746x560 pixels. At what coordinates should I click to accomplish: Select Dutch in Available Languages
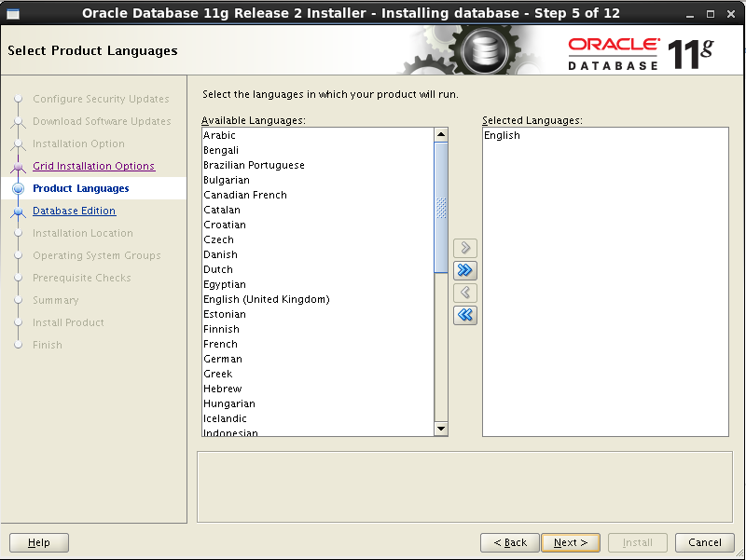(318, 269)
